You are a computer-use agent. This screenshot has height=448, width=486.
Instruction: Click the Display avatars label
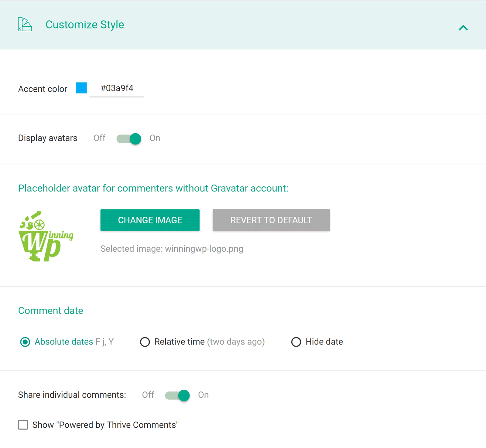click(48, 138)
